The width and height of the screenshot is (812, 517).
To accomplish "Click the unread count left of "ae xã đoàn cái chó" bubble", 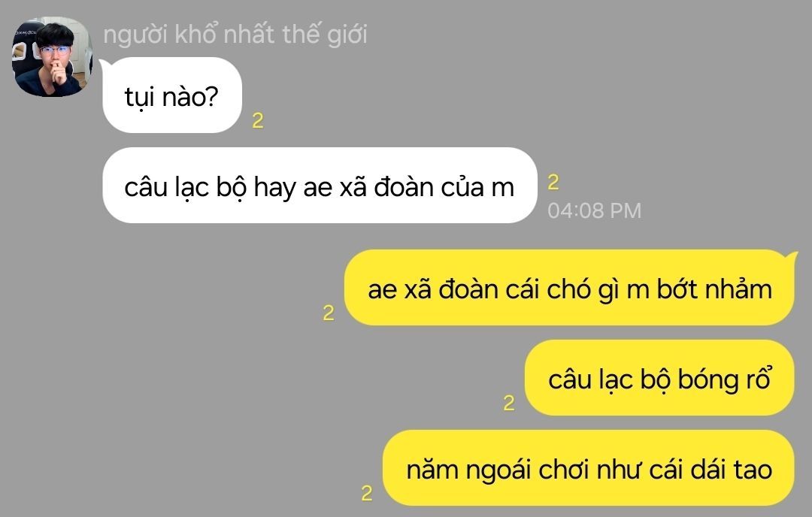I will pos(329,313).
